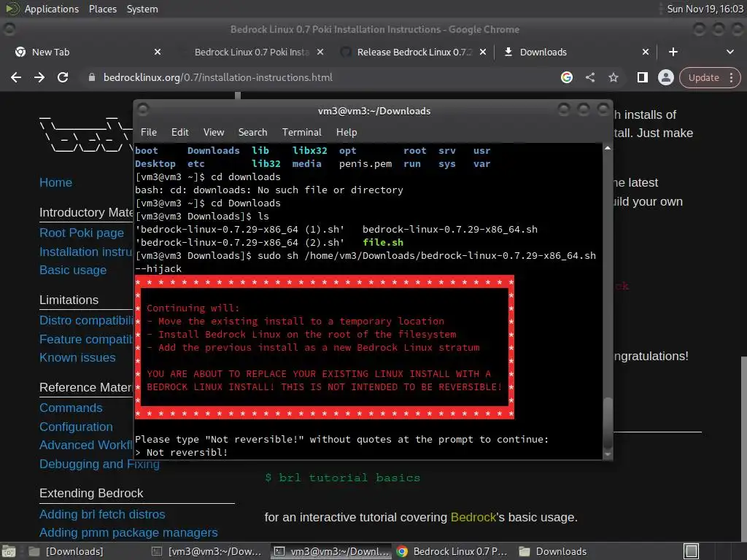Open the terminal File menu

(149, 132)
